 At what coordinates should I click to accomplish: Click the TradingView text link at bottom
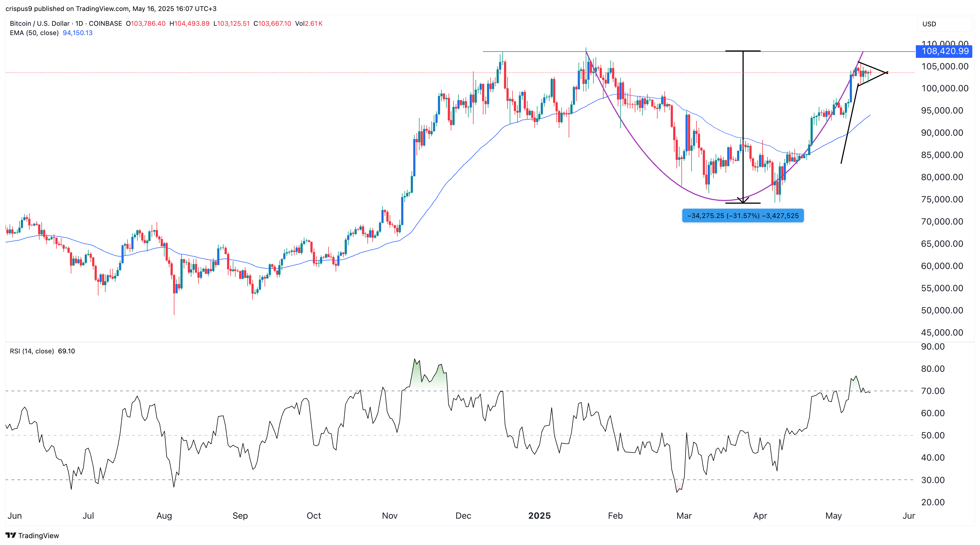38,535
